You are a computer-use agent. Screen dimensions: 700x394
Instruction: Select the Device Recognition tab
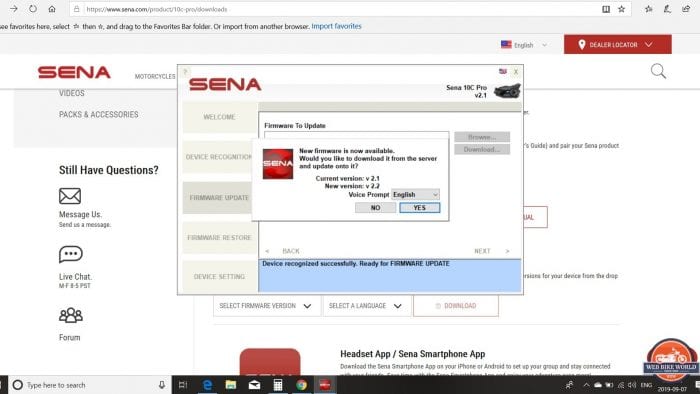[x=217, y=157]
